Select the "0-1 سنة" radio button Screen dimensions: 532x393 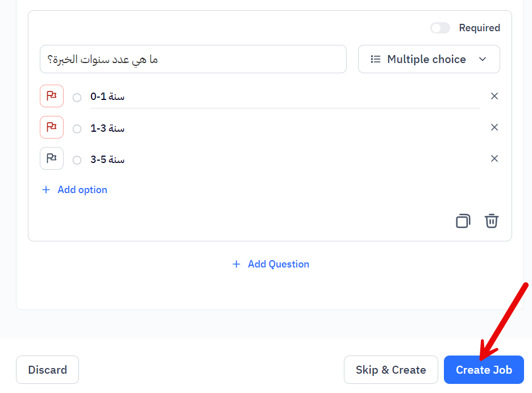tap(77, 97)
